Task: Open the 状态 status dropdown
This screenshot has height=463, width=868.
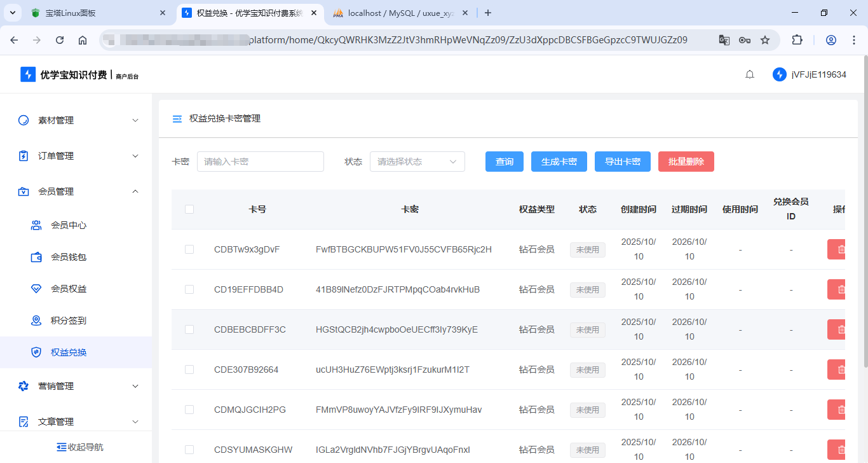Action: coord(417,162)
